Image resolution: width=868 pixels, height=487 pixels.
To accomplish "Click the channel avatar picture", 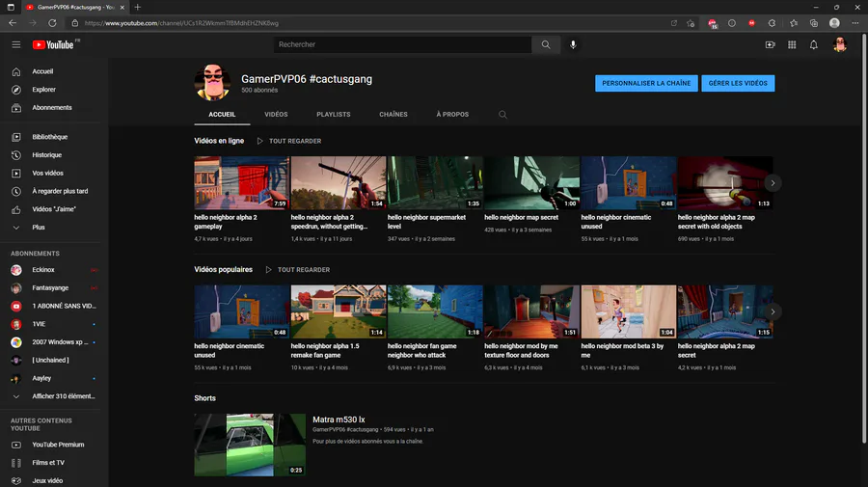I will tap(212, 83).
